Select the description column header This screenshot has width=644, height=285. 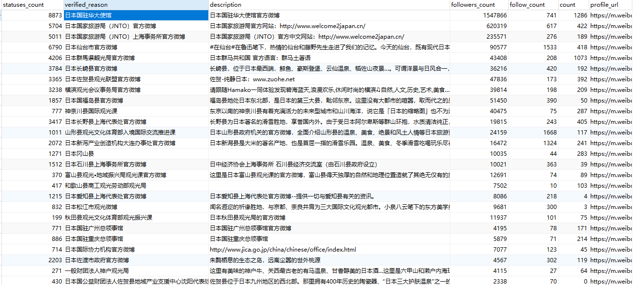point(329,5)
